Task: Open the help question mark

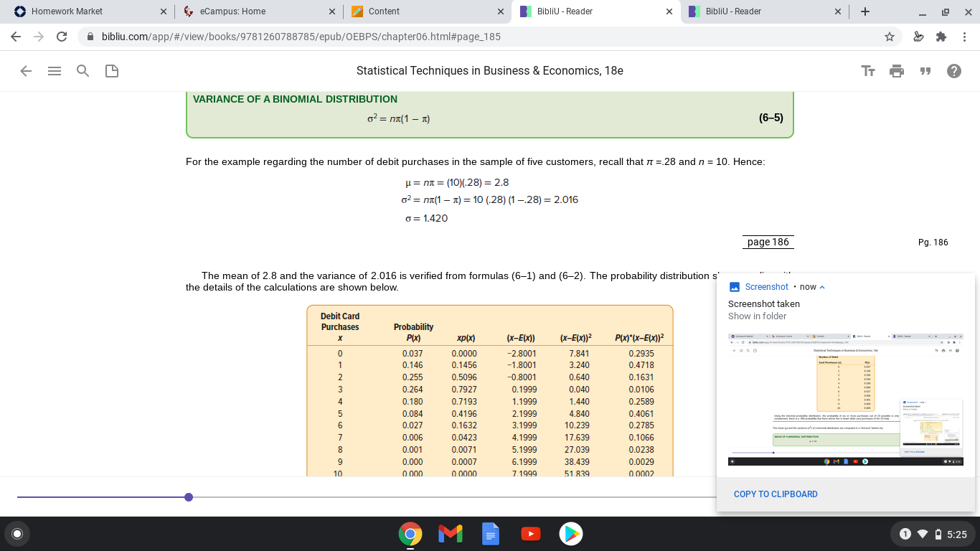Action: pos(954,71)
